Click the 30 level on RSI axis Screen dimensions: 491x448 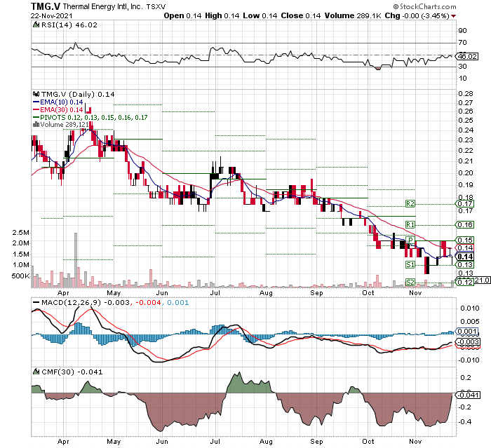click(x=462, y=67)
